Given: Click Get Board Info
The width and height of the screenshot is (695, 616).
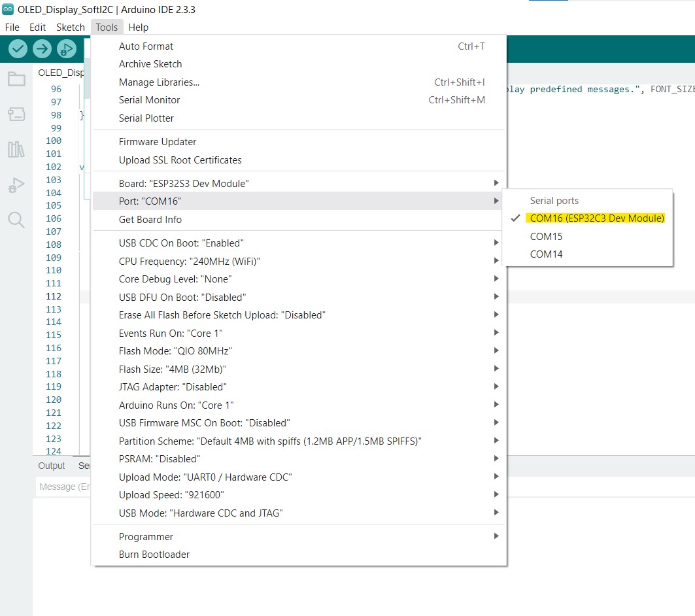Looking at the screenshot, I should pos(299,220).
